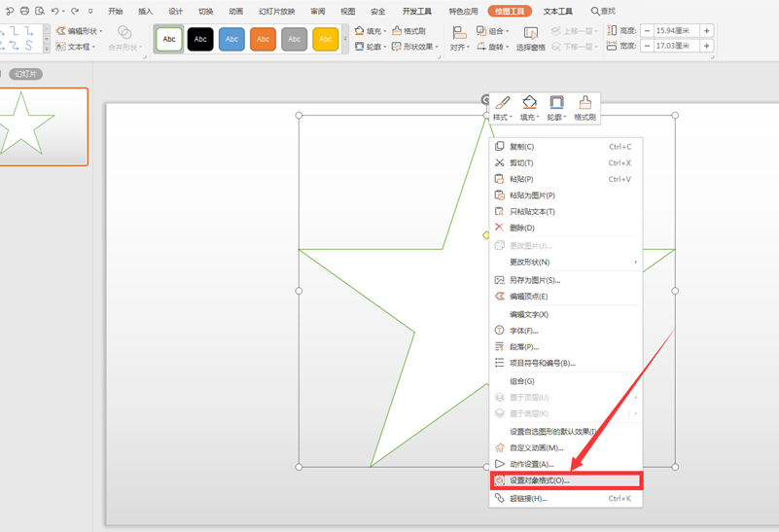Click 格式刷 in the floating mini toolbar
This screenshot has width=779, height=532.
584,108
